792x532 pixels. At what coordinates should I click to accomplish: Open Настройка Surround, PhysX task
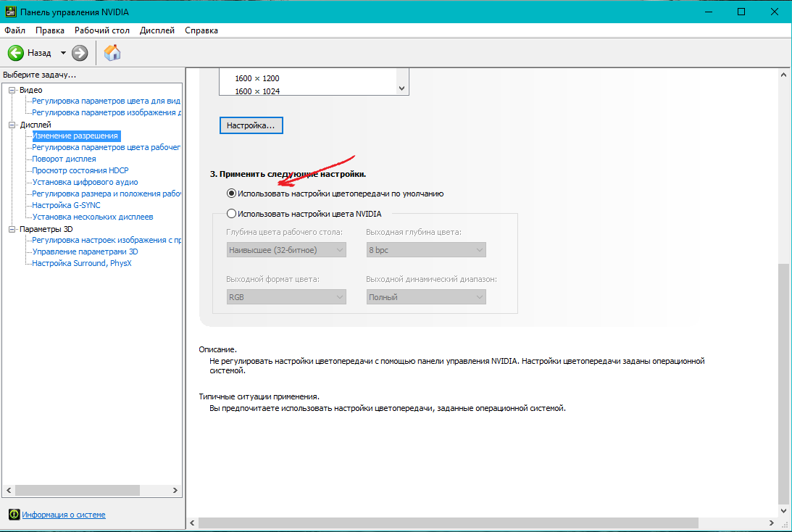[82, 264]
